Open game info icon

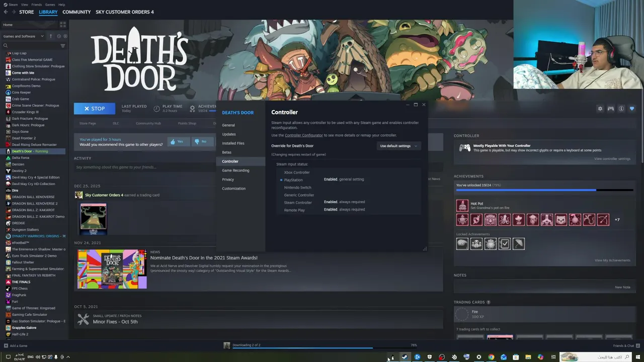click(x=621, y=109)
